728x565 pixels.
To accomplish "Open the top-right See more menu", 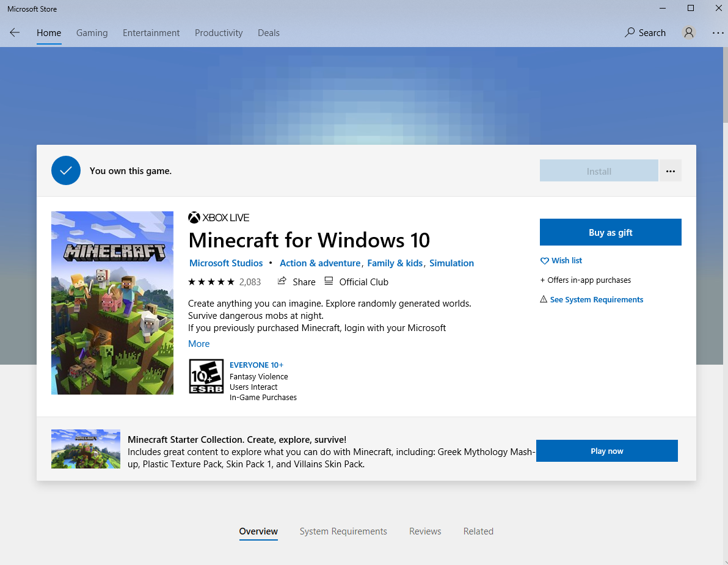I will coord(718,33).
